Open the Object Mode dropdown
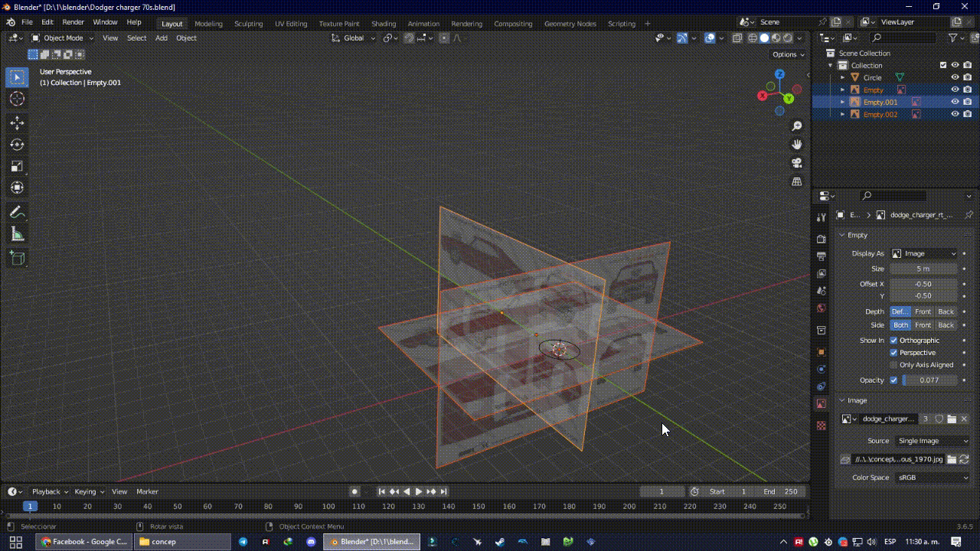Image resolution: width=980 pixels, height=551 pixels. pos(63,37)
